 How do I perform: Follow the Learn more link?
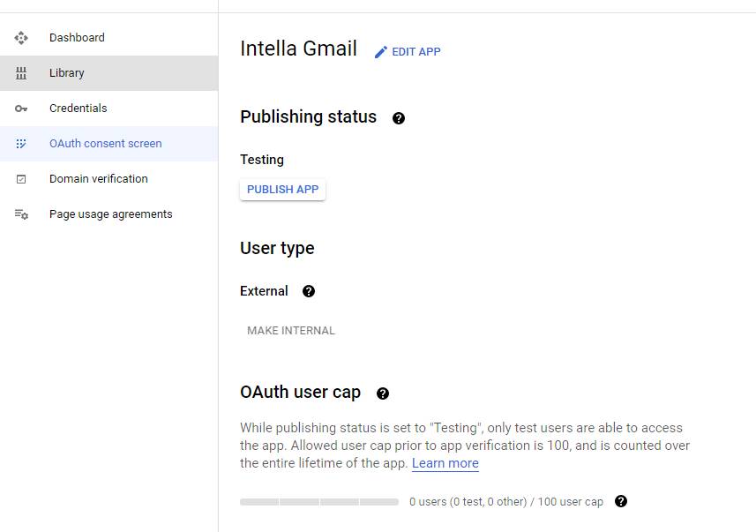[x=445, y=463]
